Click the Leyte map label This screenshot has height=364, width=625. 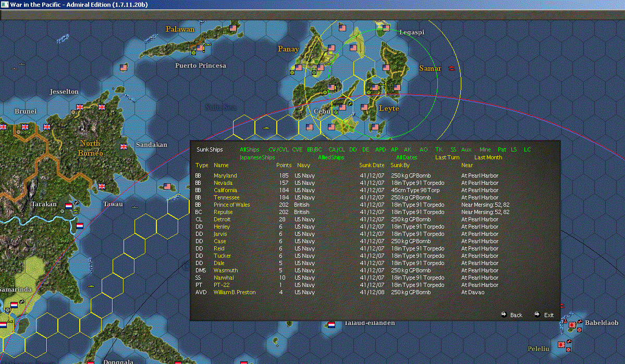[x=389, y=108]
